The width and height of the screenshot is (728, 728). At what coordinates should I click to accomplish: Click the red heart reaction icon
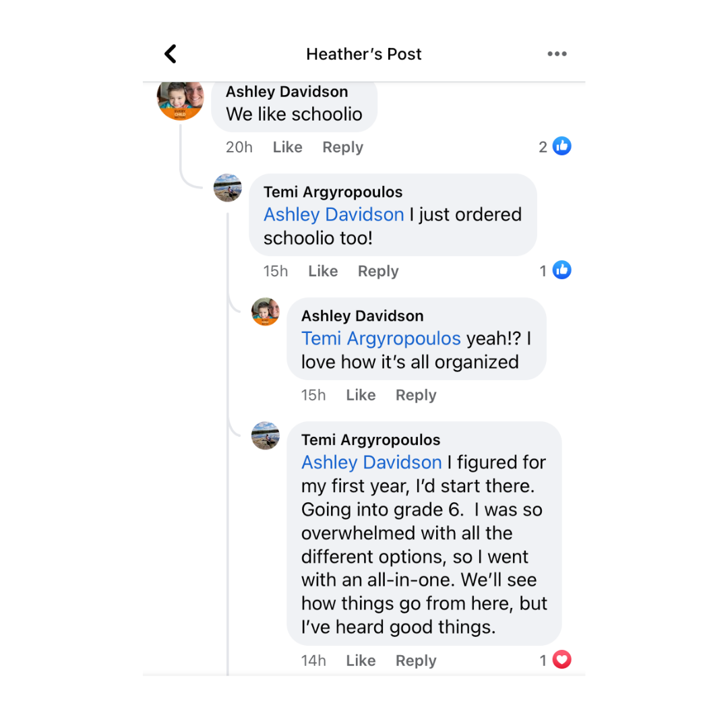pos(562,660)
